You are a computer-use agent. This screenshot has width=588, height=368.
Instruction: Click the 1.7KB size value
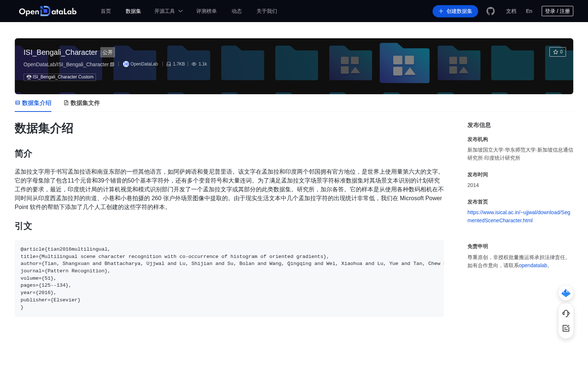pos(179,64)
